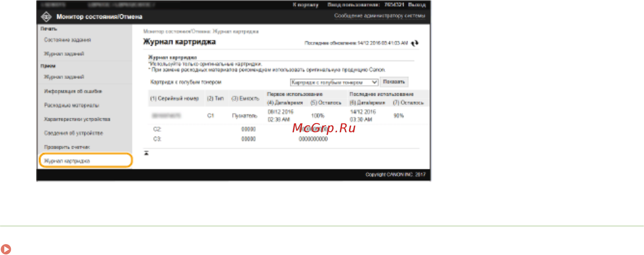Image resolution: width=644 pixels, height=255 pixels.
Task: Click the 90% remaining value
Action: point(399,116)
